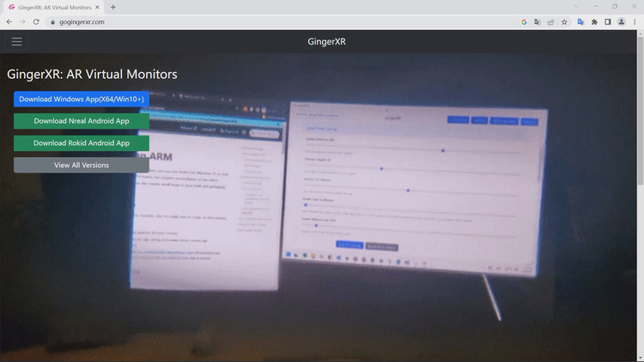The width and height of the screenshot is (644, 362).
Task: Minimize the browser window
Action: (x=596, y=6)
